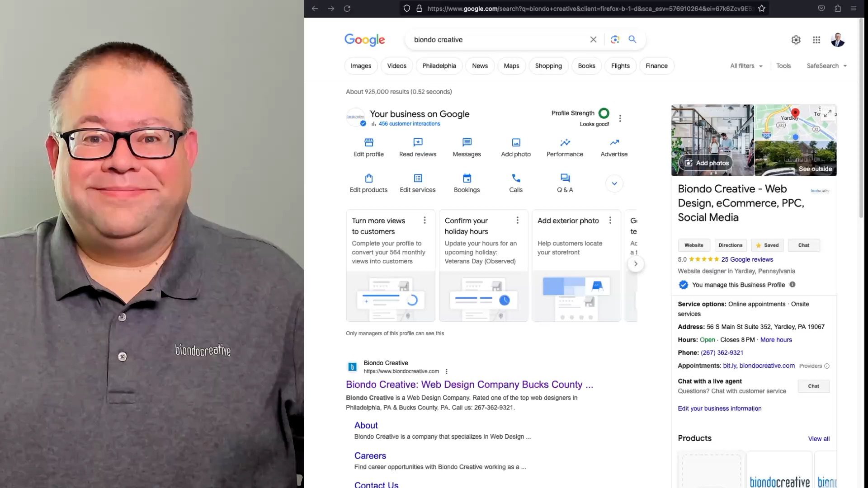Open the Performance action
868x488 pixels.
coord(565,148)
